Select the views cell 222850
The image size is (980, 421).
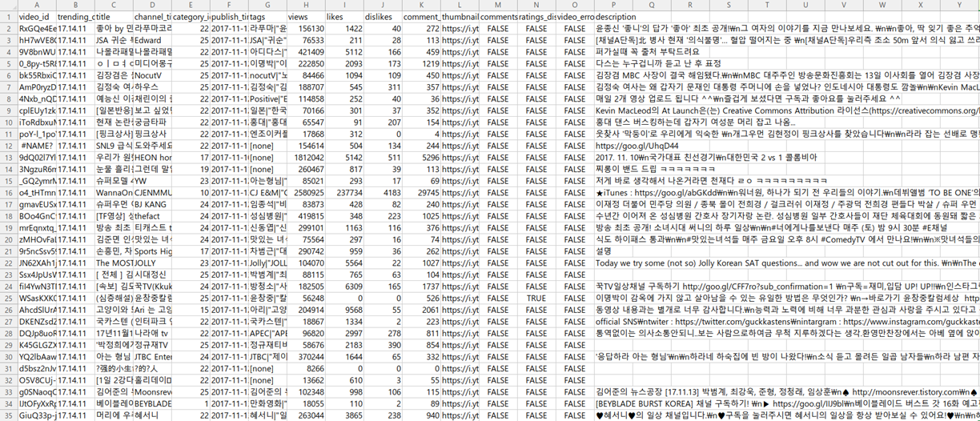[x=307, y=64]
